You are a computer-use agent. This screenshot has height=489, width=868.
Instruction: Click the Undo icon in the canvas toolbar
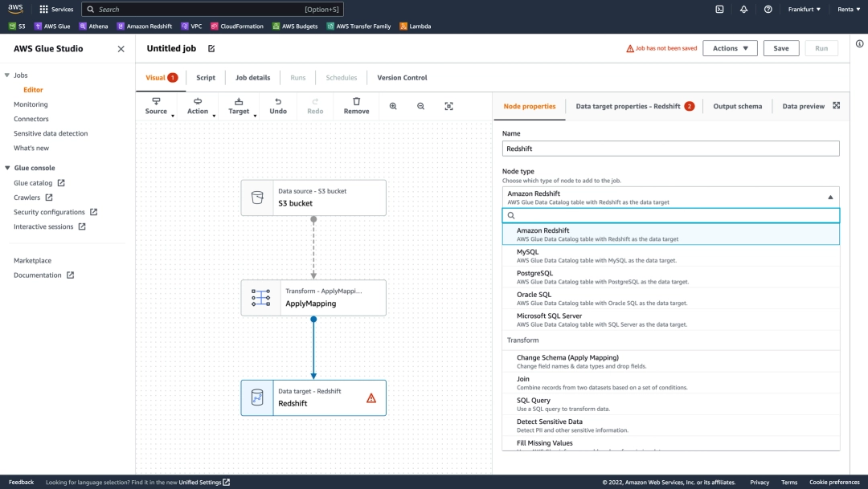(x=277, y=105)
